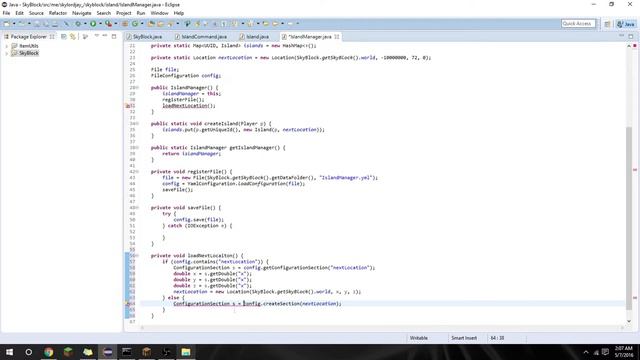
Task: Open the Windows Start menu
Action: pos(9,352)
